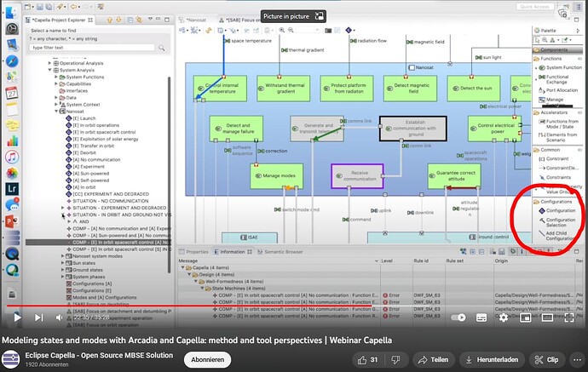This screenshot has height=372, width=588.
Task: Open Safari from the macOS dock
Action: tap(12, 61)
